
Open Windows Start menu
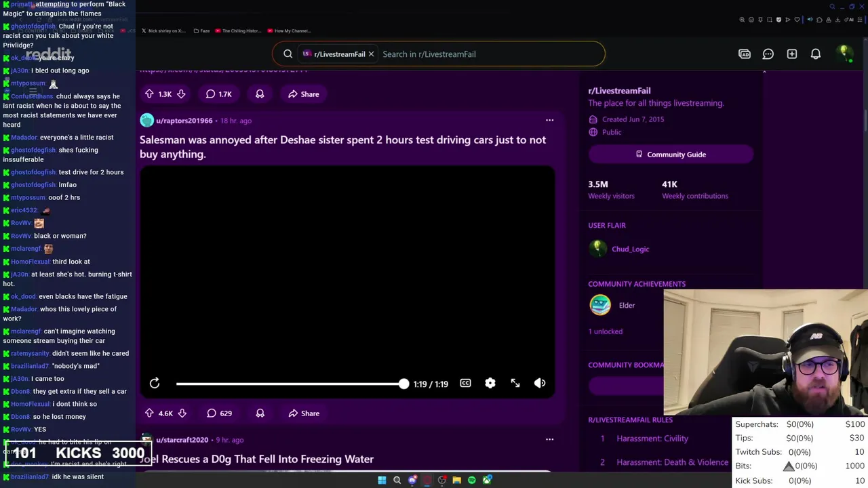point(382,480)
